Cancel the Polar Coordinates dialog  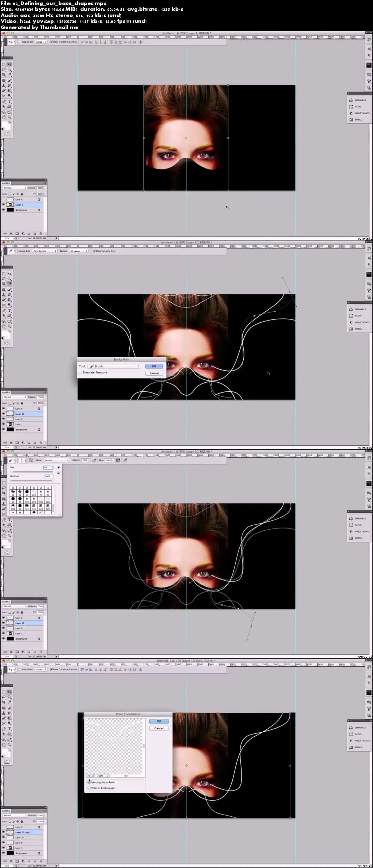pos(159,728)
